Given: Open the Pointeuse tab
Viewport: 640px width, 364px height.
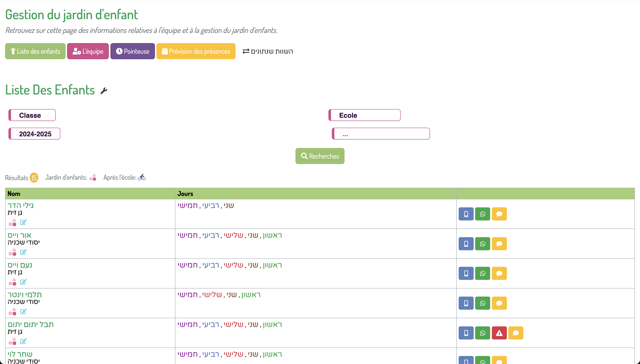Looking at the screenshot, I should pyautogui.click(x=132, y=51).
